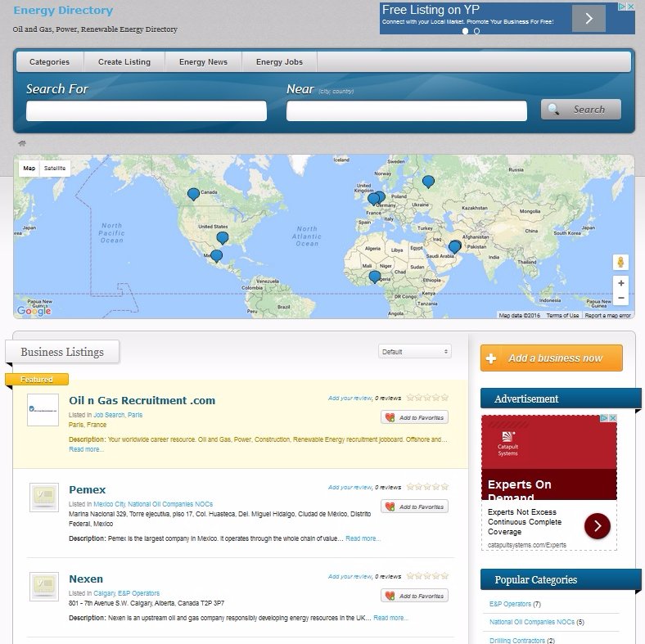This screenshot has height=644, width=645.
Task: Rate Pemex using the star rating
Action: (427, 487)
